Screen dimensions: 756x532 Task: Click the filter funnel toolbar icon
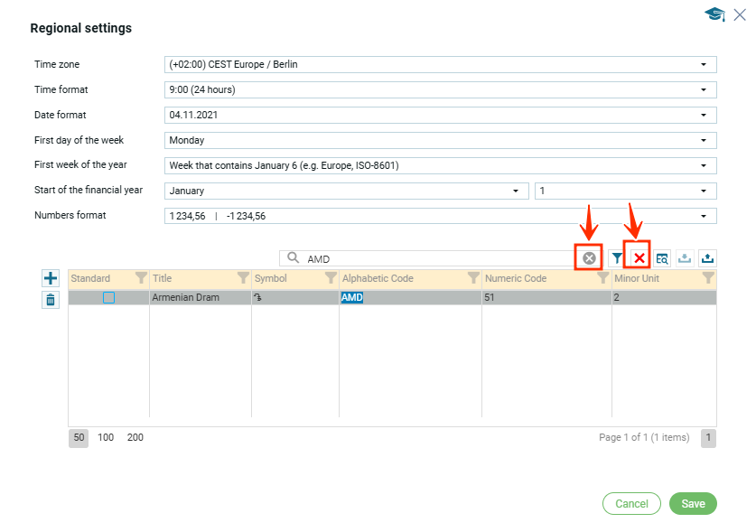[616, 258]
